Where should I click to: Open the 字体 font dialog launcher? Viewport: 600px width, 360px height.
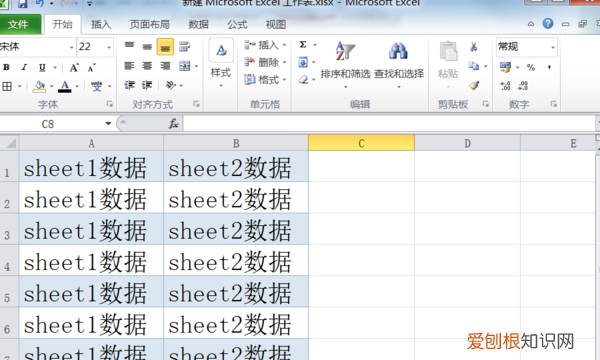click(109, 104)
